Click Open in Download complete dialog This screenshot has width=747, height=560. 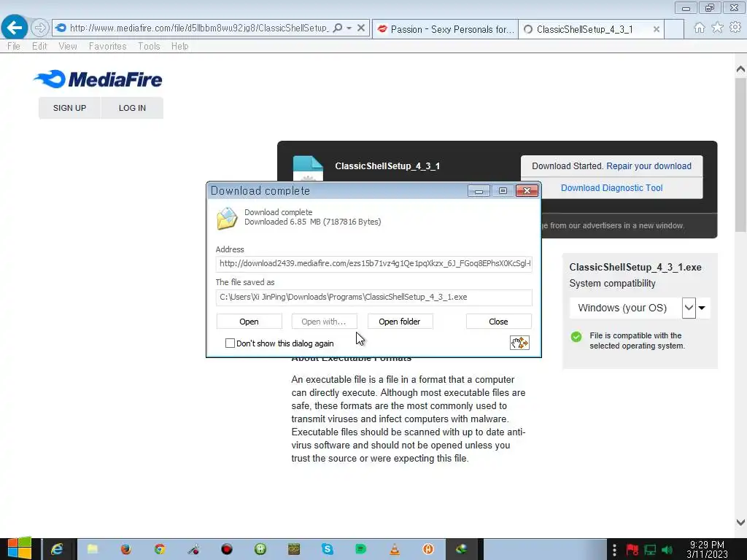249,322
